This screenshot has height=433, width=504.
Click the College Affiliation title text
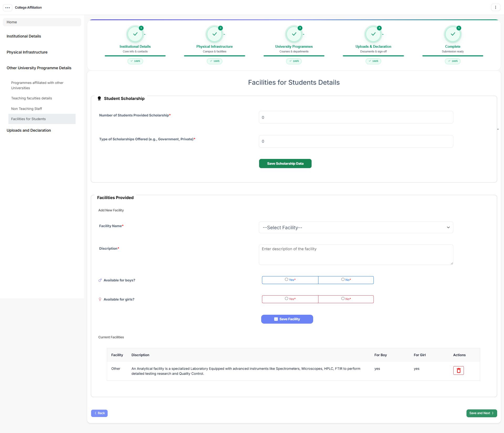pyautogui.click(x=28, y=7)
